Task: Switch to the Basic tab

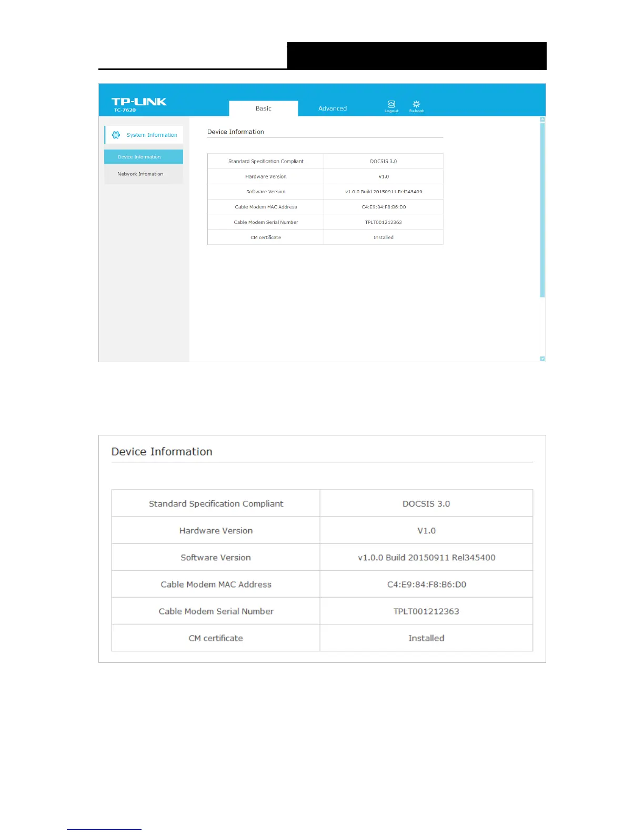Action: click(264, 108)
